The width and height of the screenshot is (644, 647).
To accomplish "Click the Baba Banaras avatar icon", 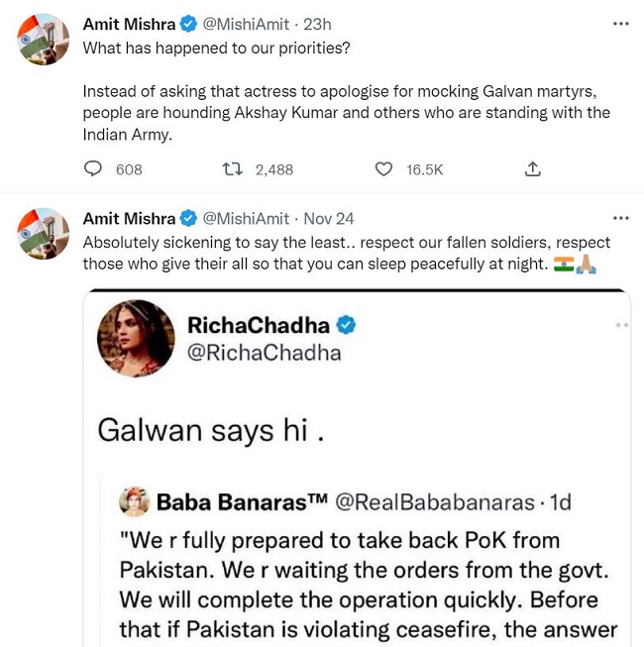I will pos(134,501).
